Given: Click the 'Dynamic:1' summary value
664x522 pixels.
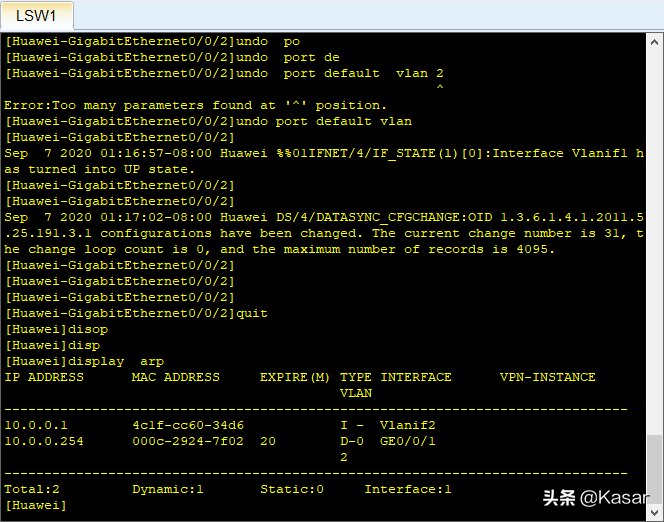Looking at the screenshot, I should (x=168, y=489).
